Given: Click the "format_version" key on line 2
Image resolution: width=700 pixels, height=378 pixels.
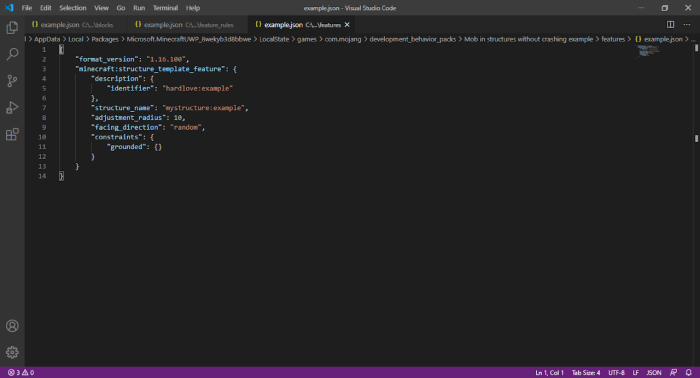Looking at the screenshot, I should (106, 59).
